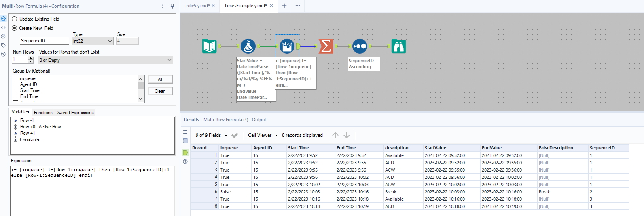Viewport: 644px width, 216px height.
Task: Check the inqueue group by checkbox
Action: 16,79
